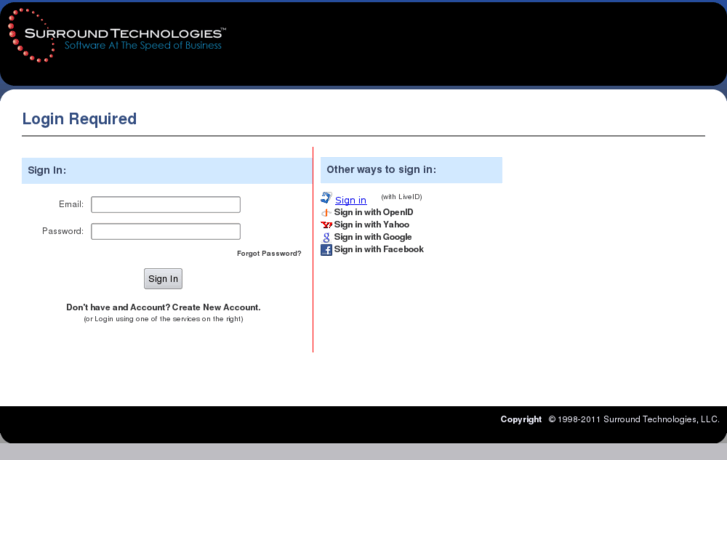Image resolution: width=727 pixels, height=545 pixels.
Task: Click the Surround Technologies logo
Action: pos(117,35)
